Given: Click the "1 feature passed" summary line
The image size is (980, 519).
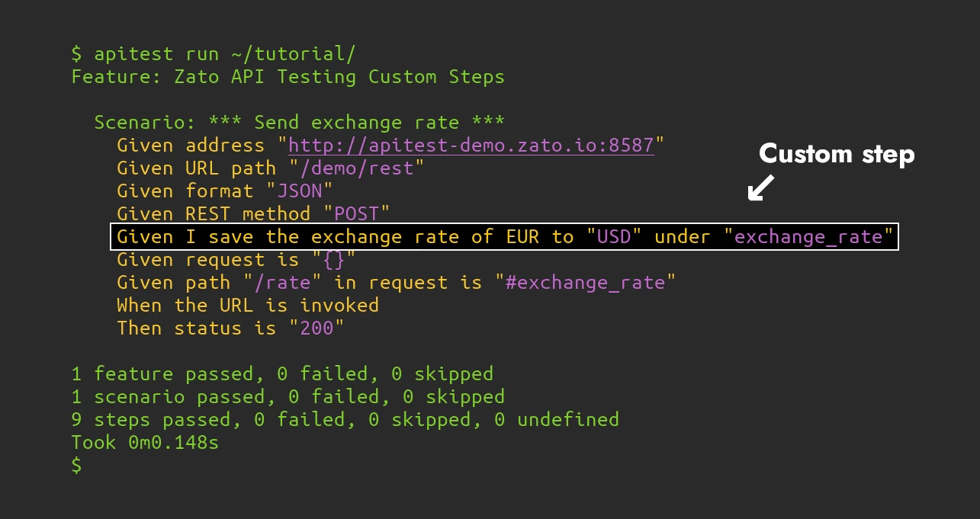Looking at the screenshot, I should click(x=282, y=374).
